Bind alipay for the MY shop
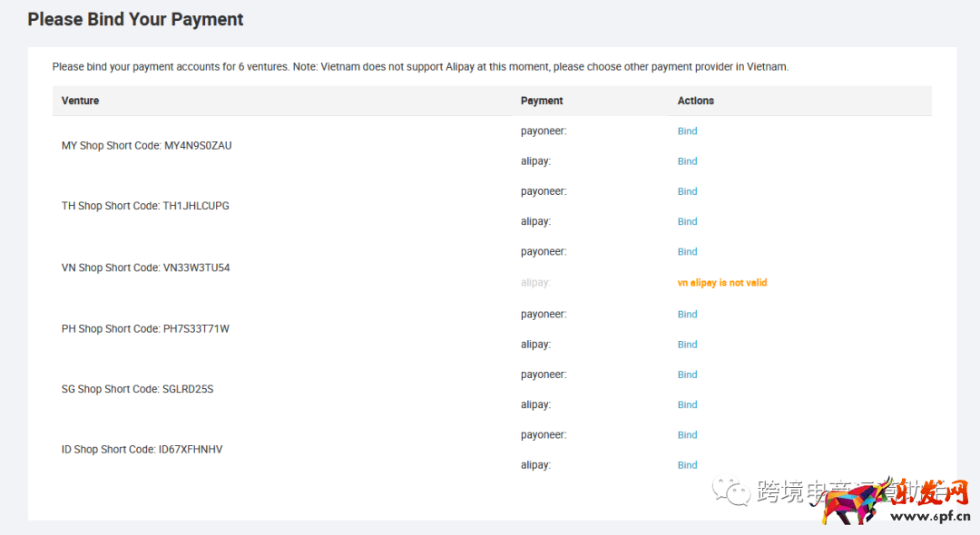The height and width of the screenshot is (535, 980). [x=687, y=161]
